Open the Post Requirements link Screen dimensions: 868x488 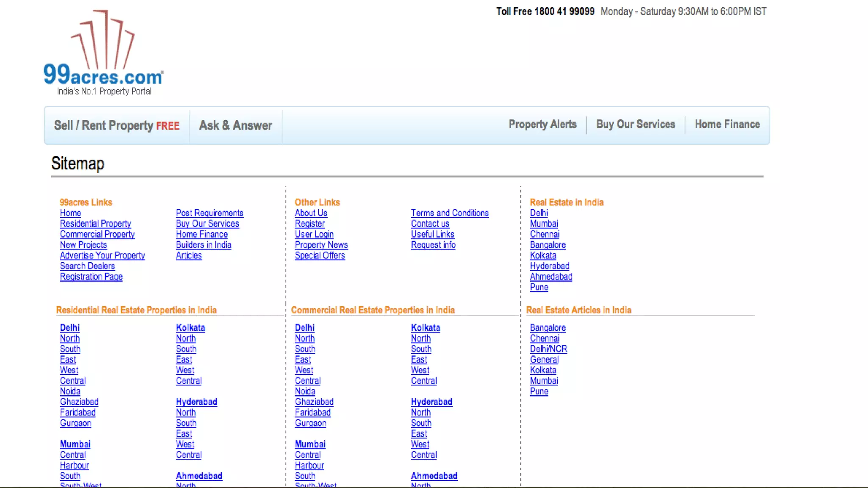point(209,213)
